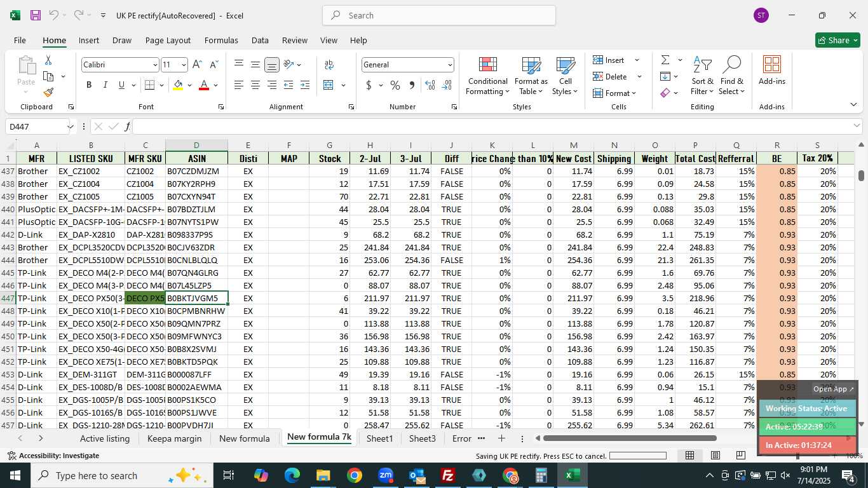Click the Decrease Font Size icon
868x488 pixels.
[x=214, y=65]
